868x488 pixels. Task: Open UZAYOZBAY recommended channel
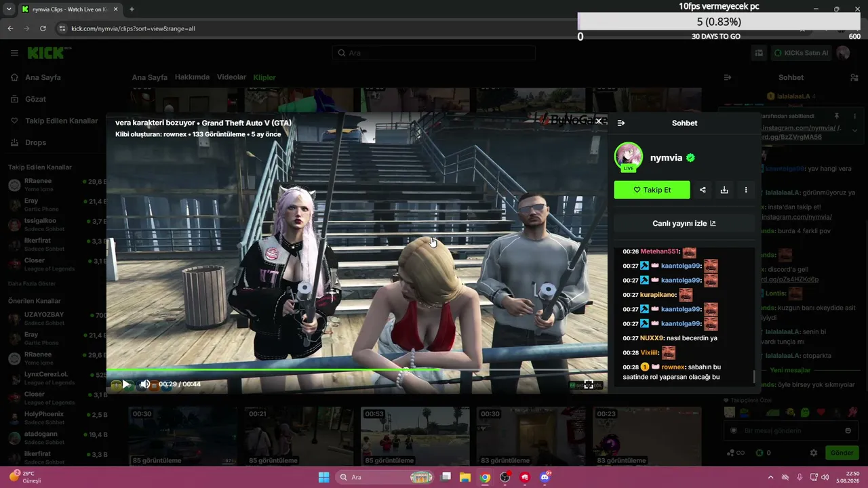coord(57,319)
